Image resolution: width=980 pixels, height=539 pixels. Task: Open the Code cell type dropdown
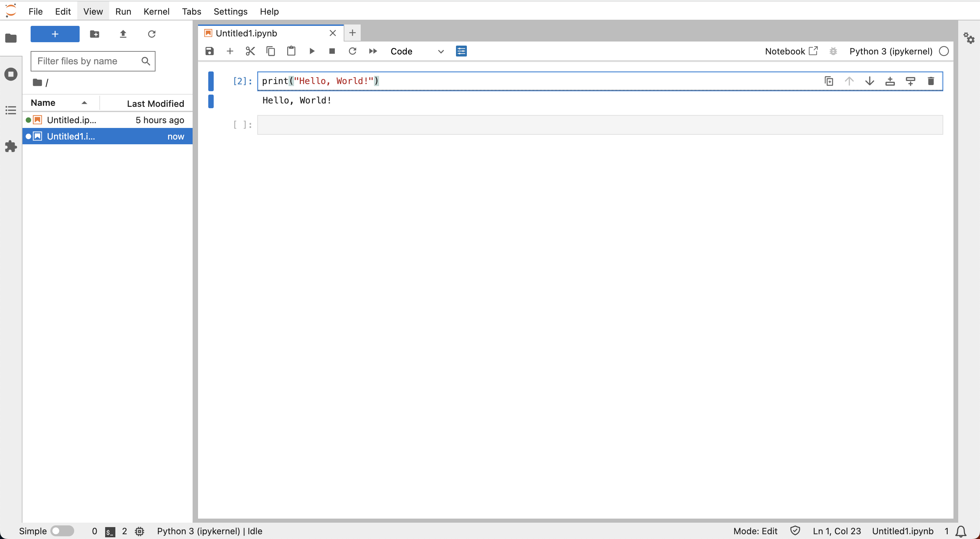[416, 51]
